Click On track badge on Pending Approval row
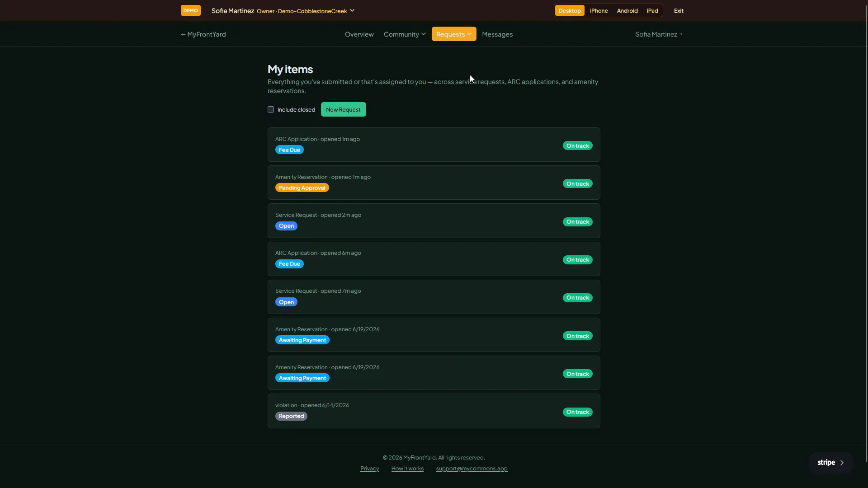 coord(577,183)
